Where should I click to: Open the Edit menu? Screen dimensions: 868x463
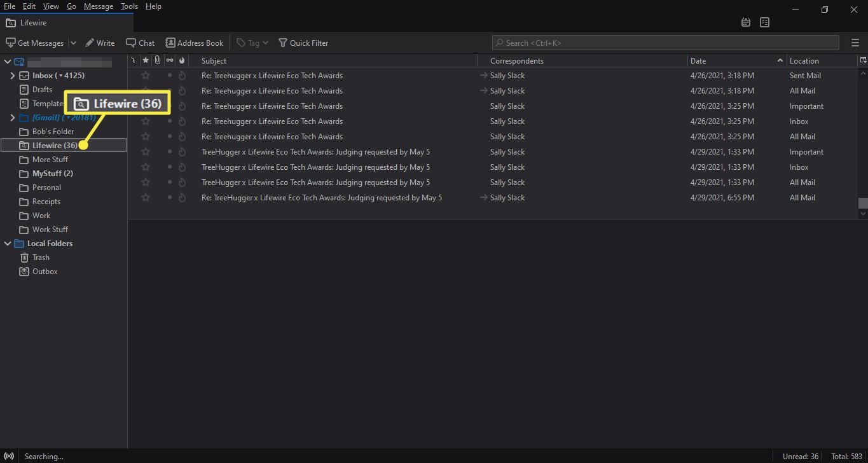29,6
